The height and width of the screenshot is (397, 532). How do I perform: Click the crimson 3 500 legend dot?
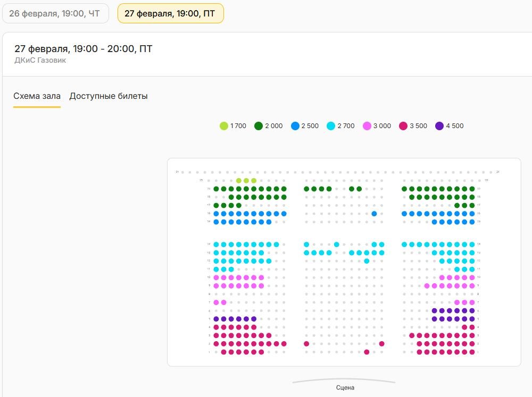[x=403, y=126]
